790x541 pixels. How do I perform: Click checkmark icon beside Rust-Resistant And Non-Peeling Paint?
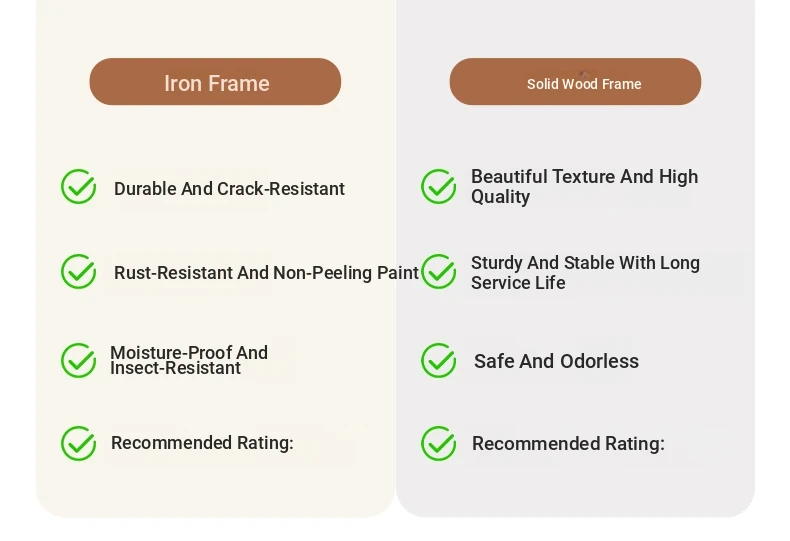[79, 272]
